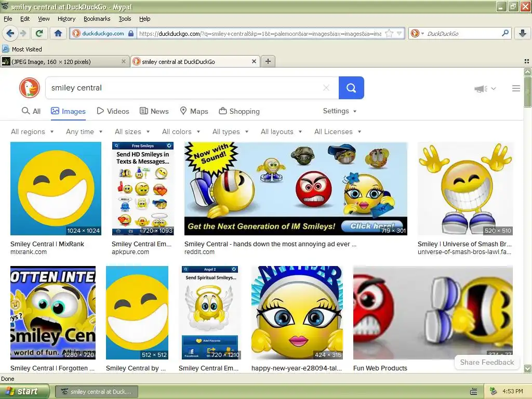Screen dimensions: 532x399
Task: Open the Now with Sound ad banner thumbnail
Action: tap(296, 188)
